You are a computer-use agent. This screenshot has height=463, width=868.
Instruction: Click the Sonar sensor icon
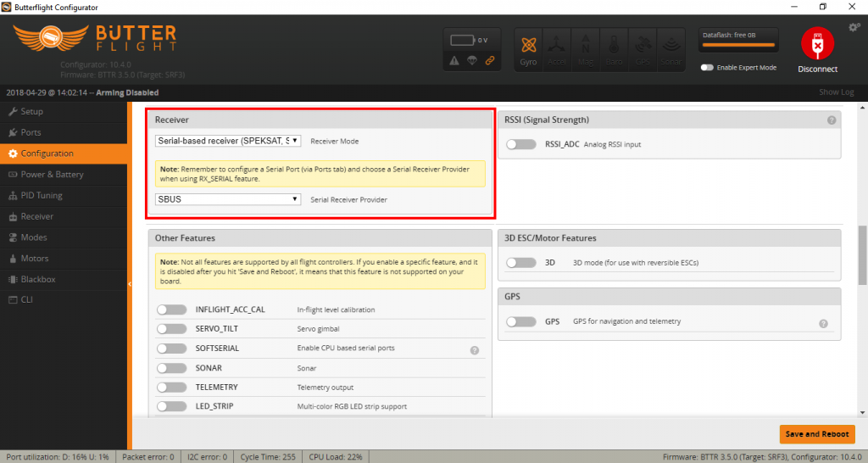coord(671,48)
